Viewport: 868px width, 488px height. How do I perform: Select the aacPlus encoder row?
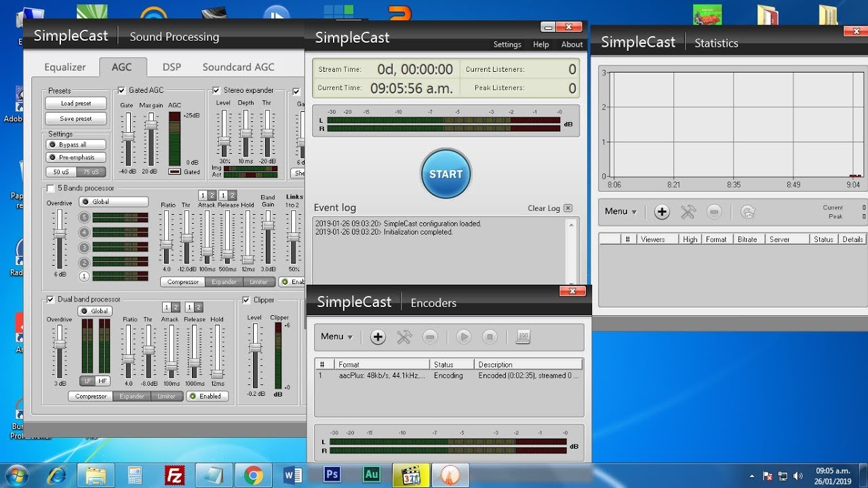click(448, 375)
